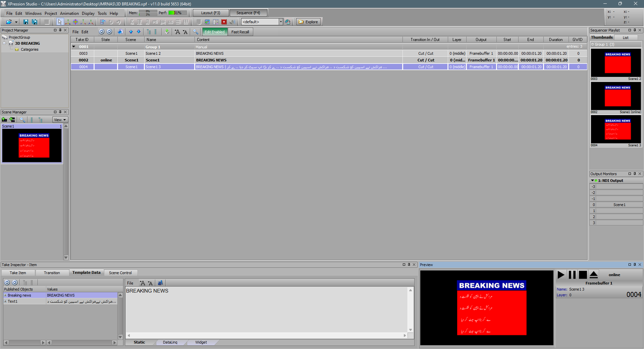Image resolution: width=644 pixels, height=349 pixels.
Task: Click the blue 'al' text icon in template editor
Action: [x=160, y=283]
